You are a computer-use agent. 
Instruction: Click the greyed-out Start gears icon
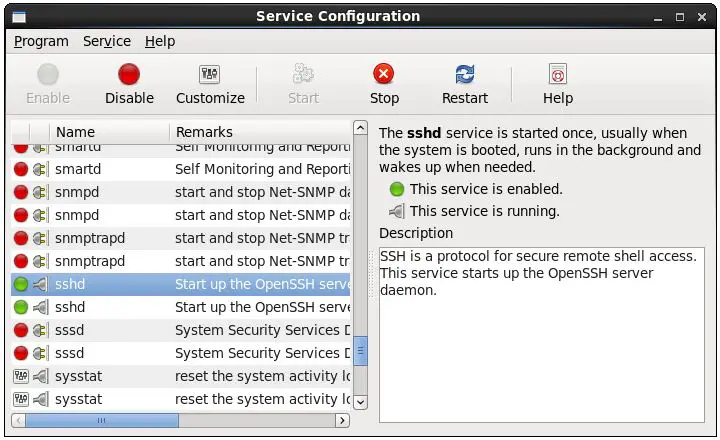[303, 74]
